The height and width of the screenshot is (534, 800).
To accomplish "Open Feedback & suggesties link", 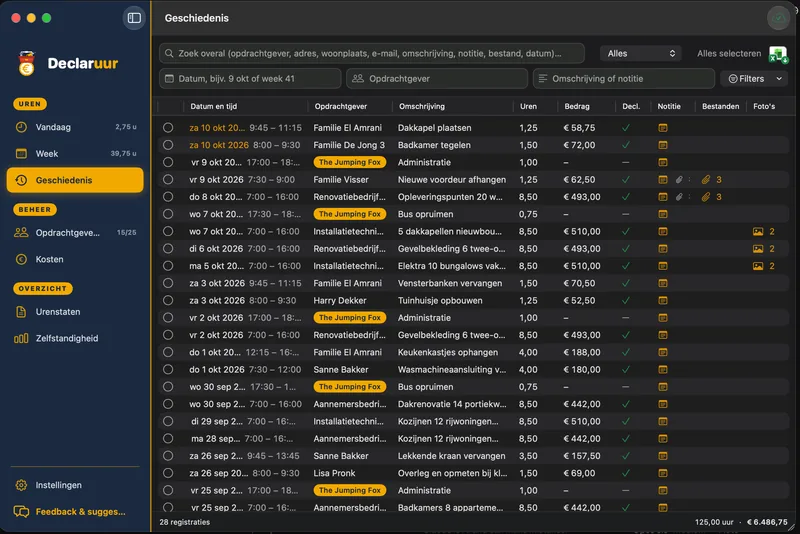I will pos(75,512).
